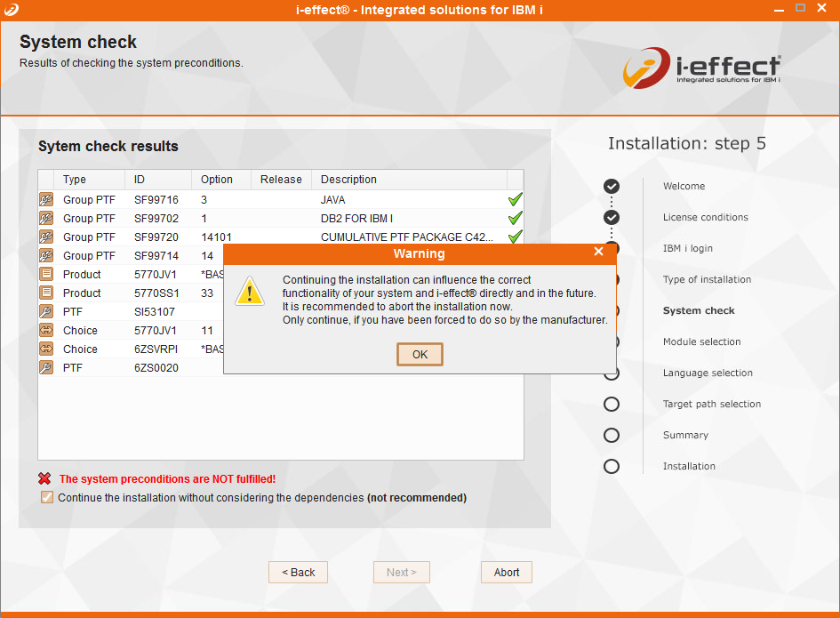
Task: Click the green checkmark for JAVA row
Action: click(x=515, y=200)
